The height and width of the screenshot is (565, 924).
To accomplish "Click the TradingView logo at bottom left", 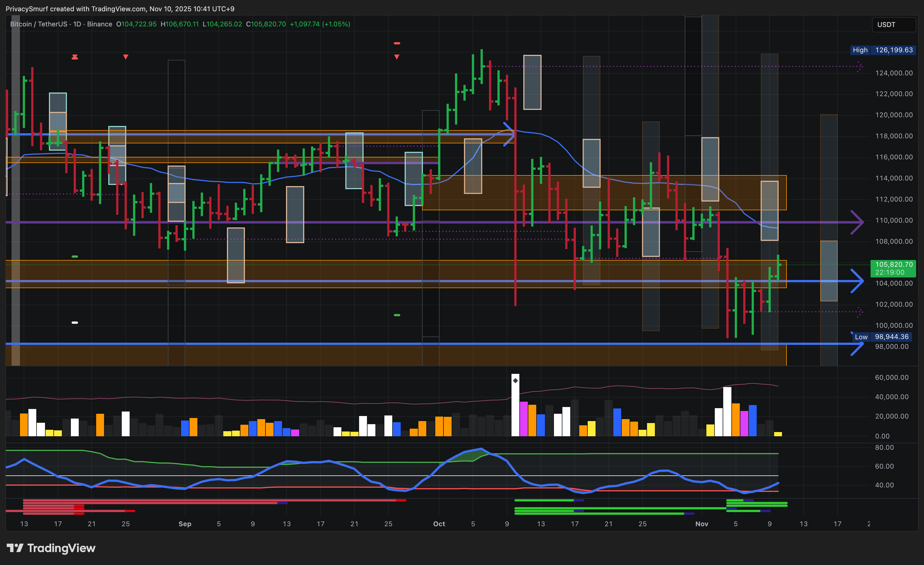I will pos(51,548).
